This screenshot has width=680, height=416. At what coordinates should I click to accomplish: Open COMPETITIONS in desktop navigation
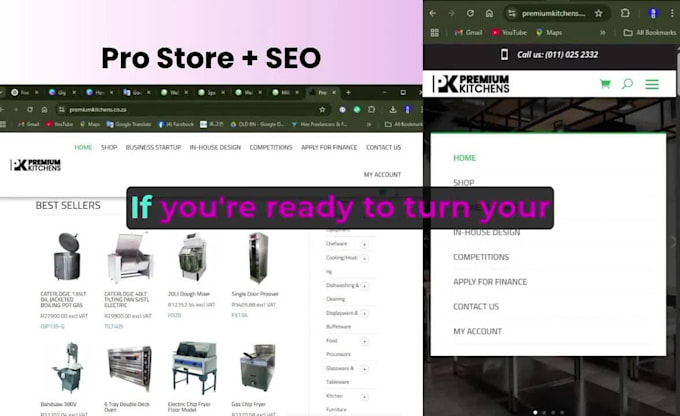pos(271,147)
